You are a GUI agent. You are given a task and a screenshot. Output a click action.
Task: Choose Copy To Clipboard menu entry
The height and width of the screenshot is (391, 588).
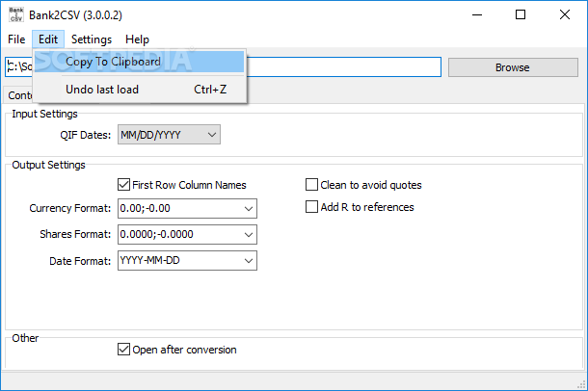pos(139,62)
